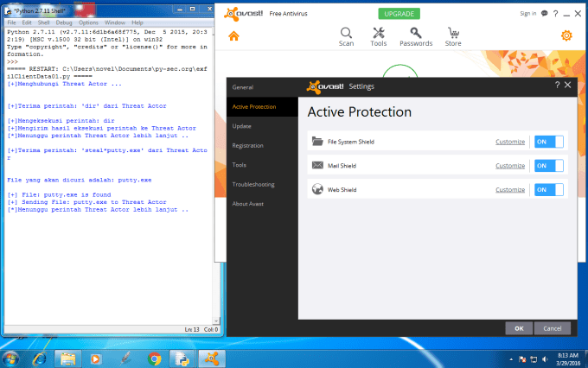
Task: Launch Google Chrome from taskbar
Action: click(154, 359)
